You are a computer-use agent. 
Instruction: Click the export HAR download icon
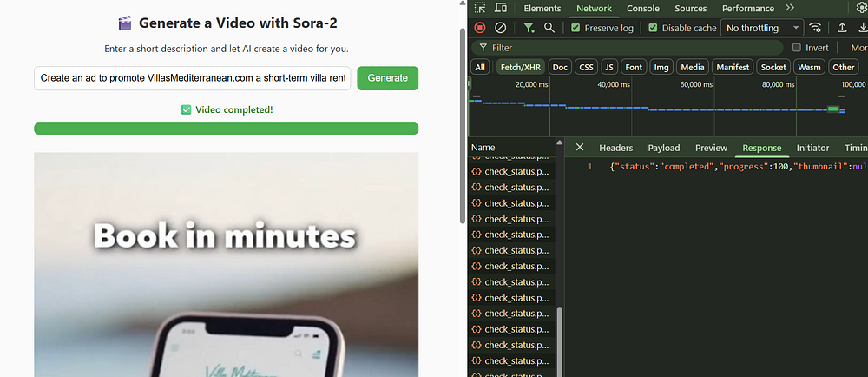862,28
